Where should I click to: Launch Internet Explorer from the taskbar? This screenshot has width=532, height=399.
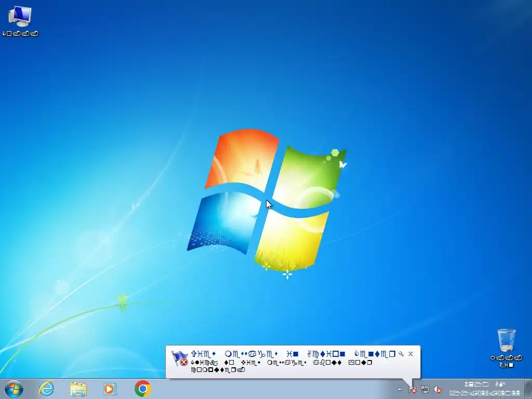click(46, 389)
